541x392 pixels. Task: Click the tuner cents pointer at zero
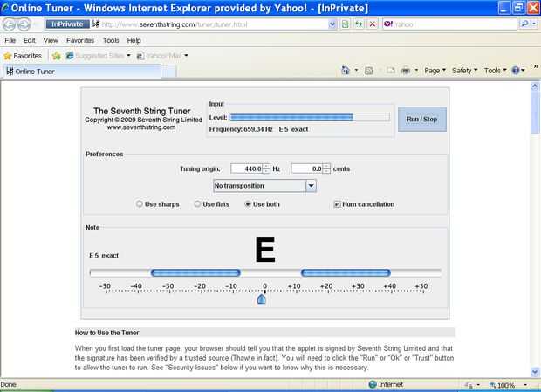click(262, 299)
